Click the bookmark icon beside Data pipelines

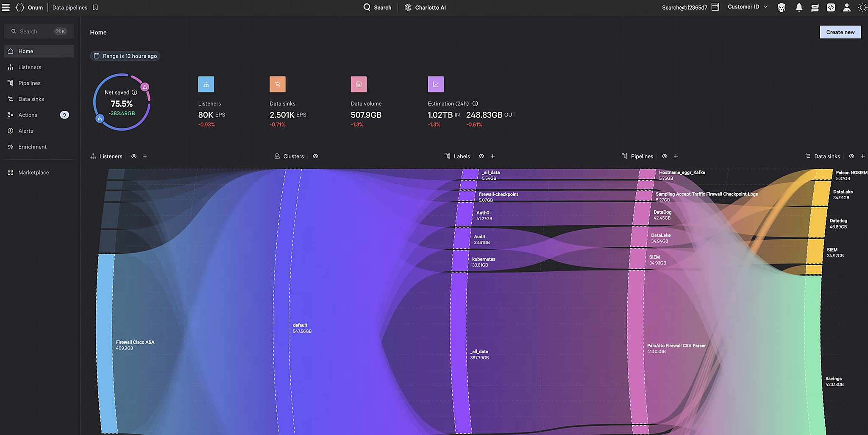(95, 8)
